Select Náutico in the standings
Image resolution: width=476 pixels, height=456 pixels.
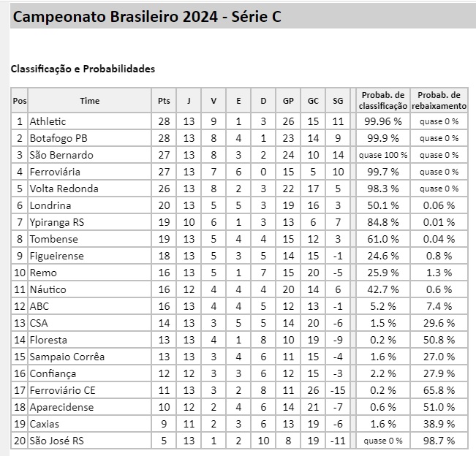[x=48, y=289]
